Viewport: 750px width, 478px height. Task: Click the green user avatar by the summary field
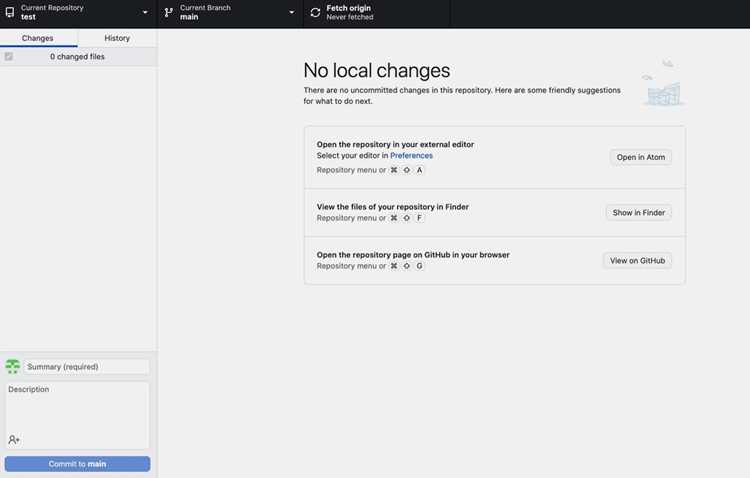pos(12,367)
